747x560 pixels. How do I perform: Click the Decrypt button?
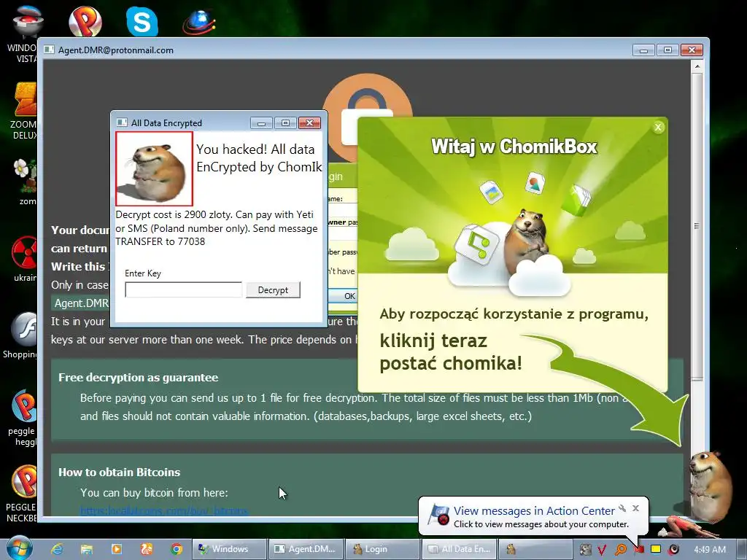pyautogui.click(x=273, y=289)
